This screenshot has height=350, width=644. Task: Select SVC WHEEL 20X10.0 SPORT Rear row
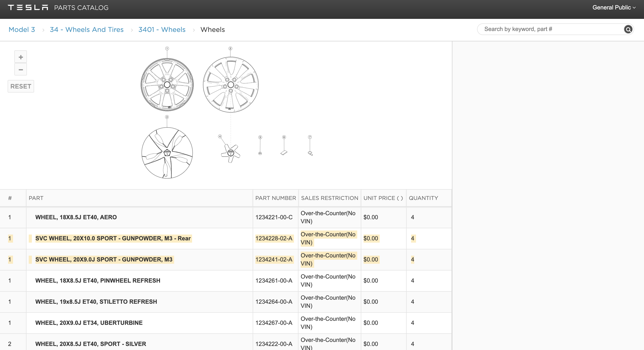click(x=226, y=238)
